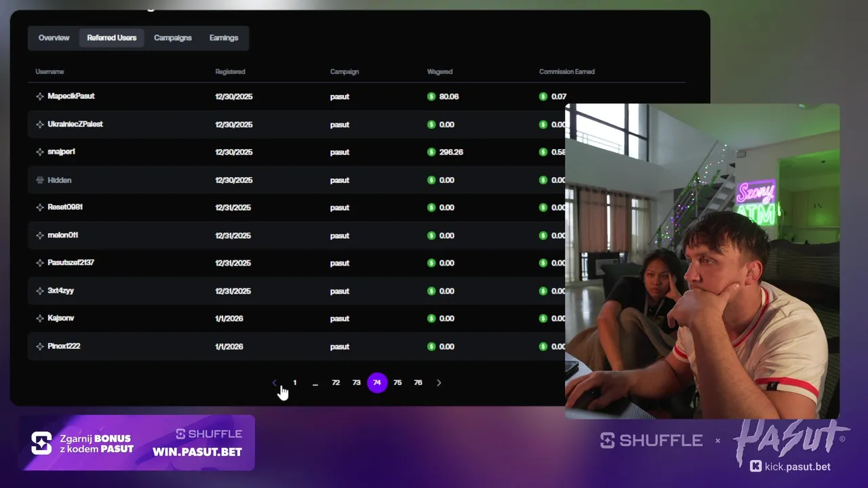The image size is (868, 488).
Task: Click the wagered coin icon in the melon011 row
Action: (x=431, y=236)
